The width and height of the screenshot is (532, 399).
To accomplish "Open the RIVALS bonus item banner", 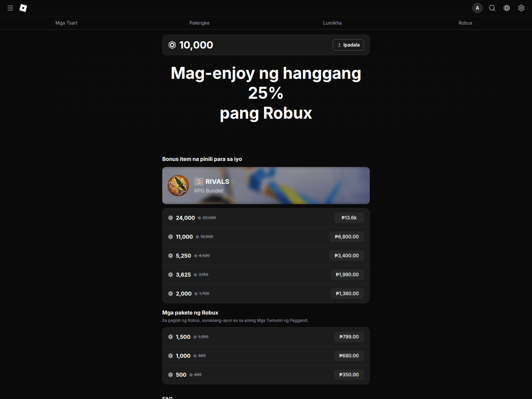I will coord(266,186).
